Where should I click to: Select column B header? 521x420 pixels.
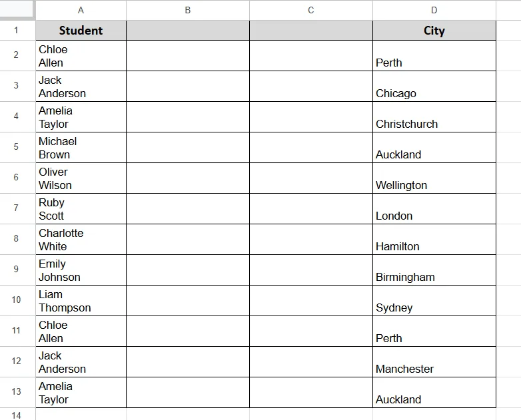[188, 10]
